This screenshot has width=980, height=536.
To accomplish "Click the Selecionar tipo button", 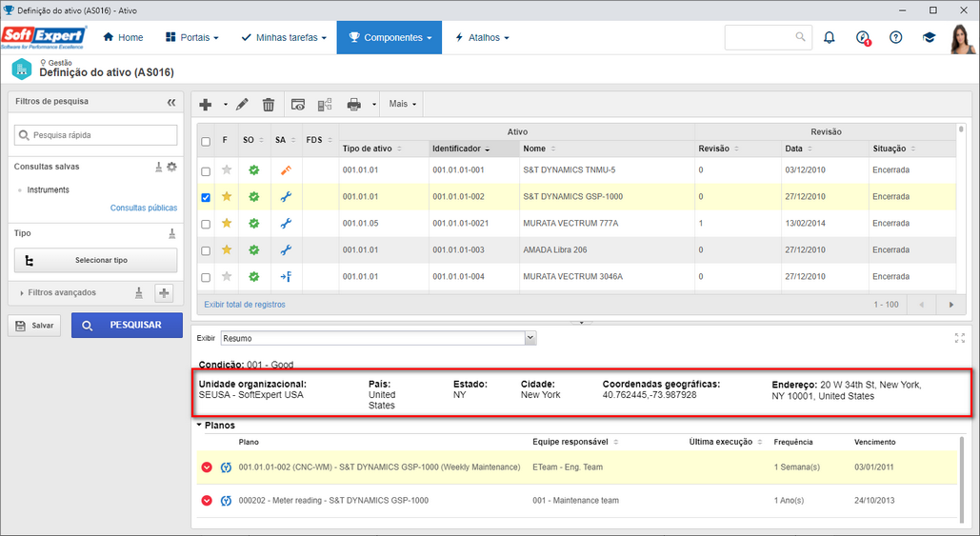I will point(95,261).
